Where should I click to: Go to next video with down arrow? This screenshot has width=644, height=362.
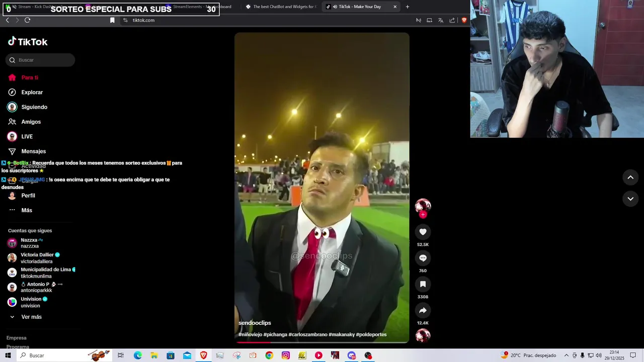(x=630, y=199)
